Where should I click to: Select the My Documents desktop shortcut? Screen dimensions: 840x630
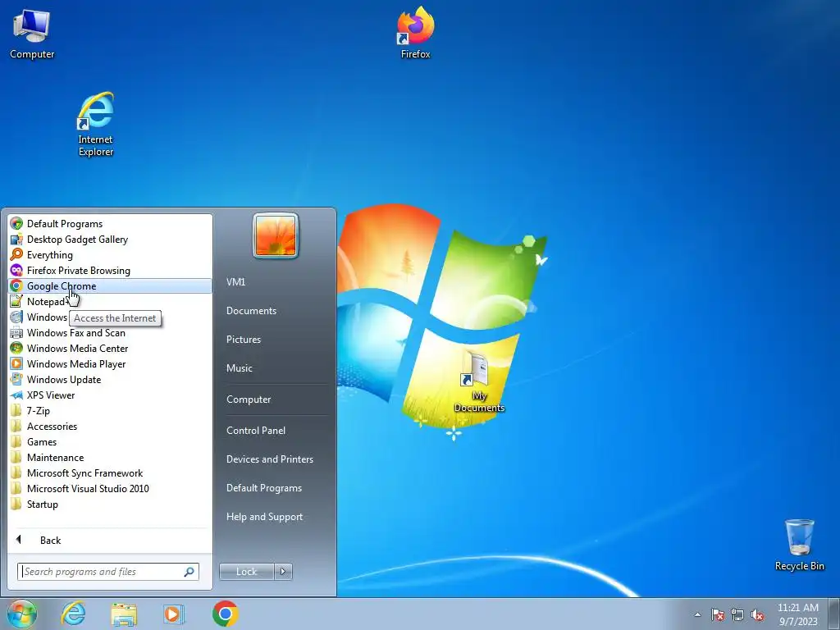[479, 381]
